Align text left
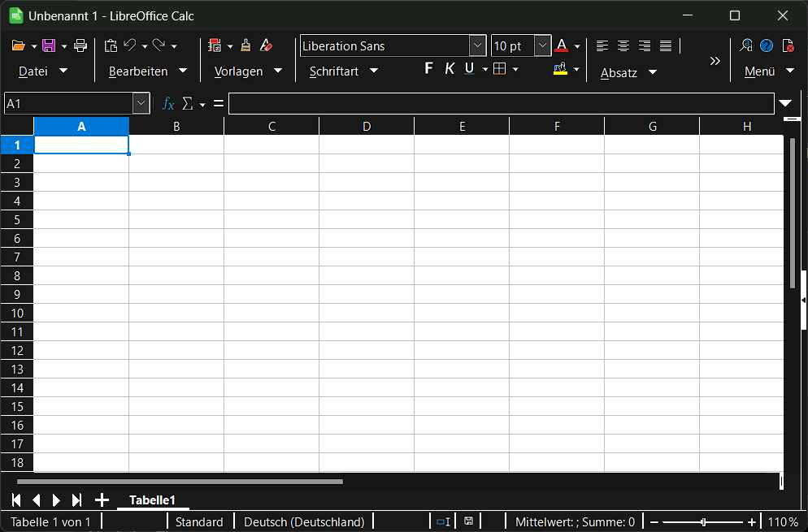The image size is (808, 532). (602, 45)
